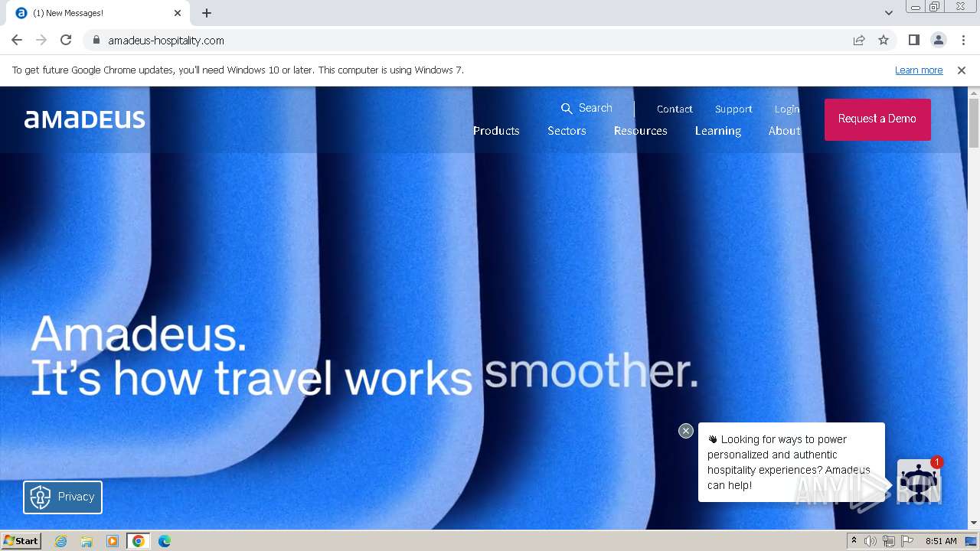Viewport: 980px width, 551px height.
Task: Click the scrollbar down arrow
Action: point(974,523)
